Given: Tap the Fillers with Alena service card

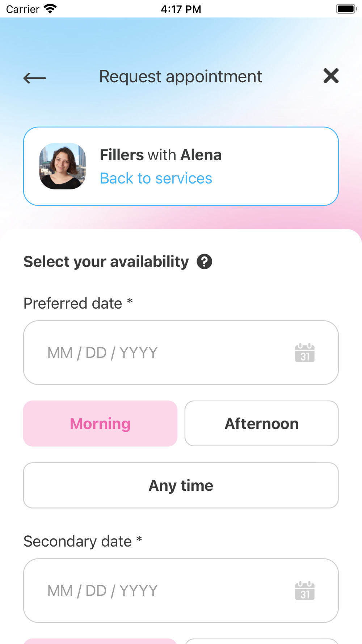Looking at the screenshot, I should (x=181, y=166).
